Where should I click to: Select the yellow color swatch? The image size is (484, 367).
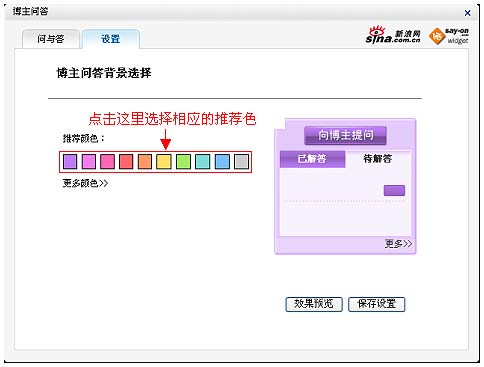point(164,162)
